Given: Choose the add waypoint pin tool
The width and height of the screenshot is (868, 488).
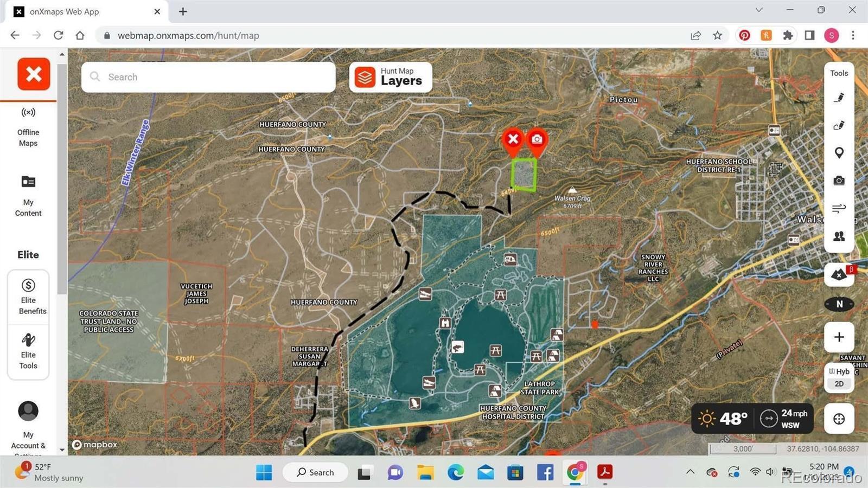Looking at the screenshot, I should click(839, 153).
